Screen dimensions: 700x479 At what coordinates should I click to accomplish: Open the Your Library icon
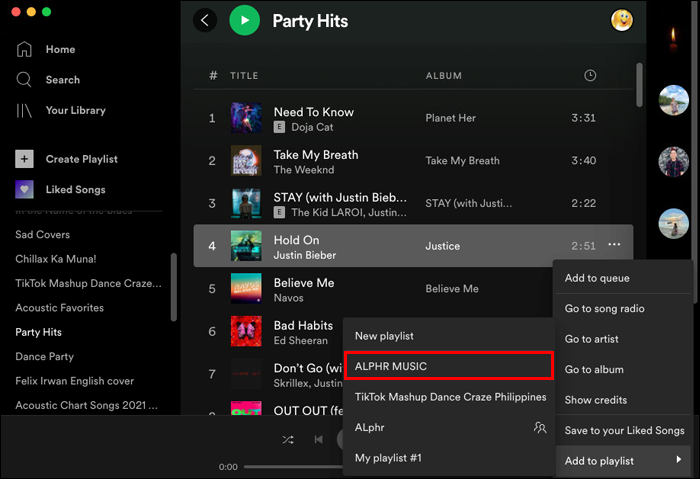click(x=25, y=110)
